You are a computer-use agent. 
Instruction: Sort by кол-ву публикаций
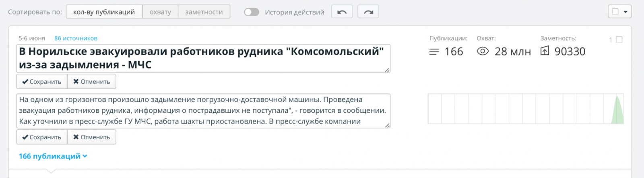click(104, 12)
